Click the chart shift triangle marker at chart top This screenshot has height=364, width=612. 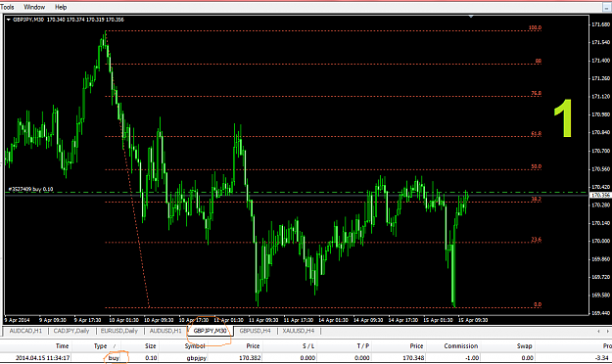[x=471, y=17]
